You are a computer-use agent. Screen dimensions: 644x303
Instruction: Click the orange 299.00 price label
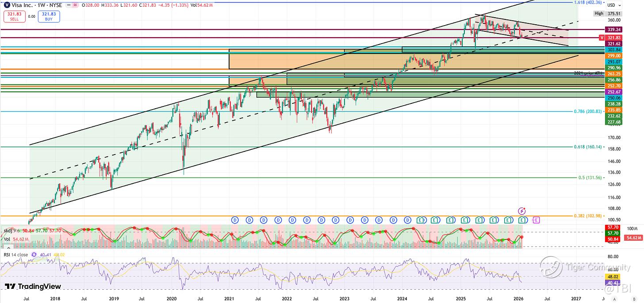click(613, 56)
